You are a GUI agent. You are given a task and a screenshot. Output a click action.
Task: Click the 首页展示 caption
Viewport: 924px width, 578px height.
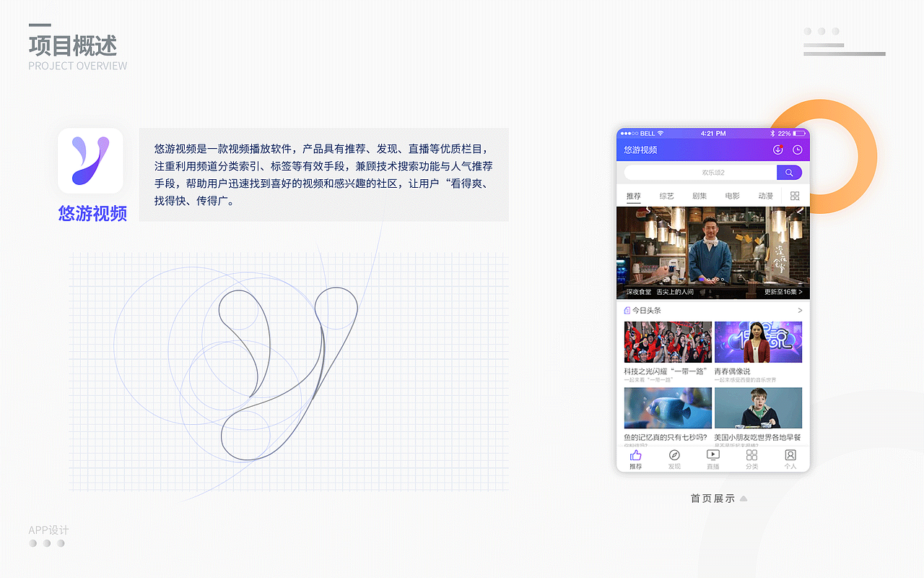tap(712, 499)
